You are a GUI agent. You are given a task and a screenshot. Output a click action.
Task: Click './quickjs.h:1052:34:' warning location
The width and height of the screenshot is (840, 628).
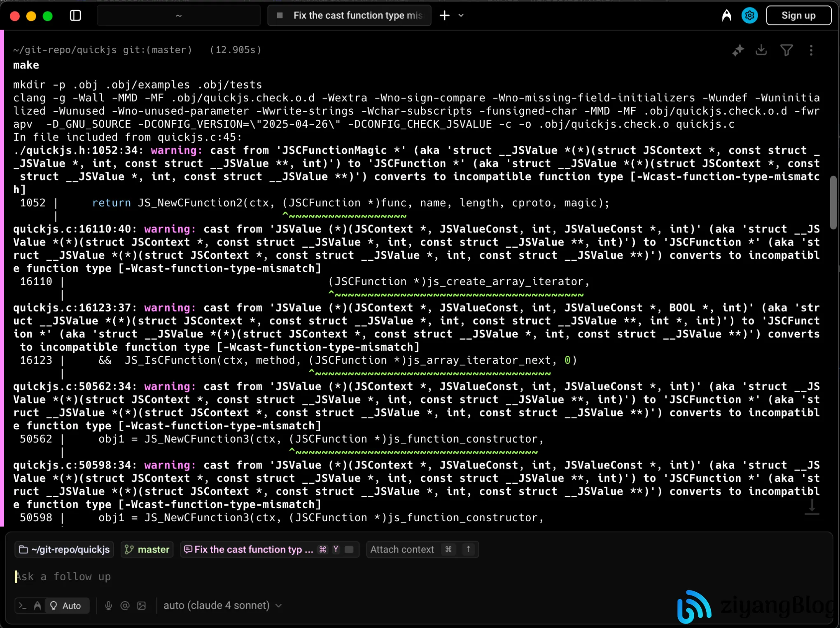pos(79,150)
